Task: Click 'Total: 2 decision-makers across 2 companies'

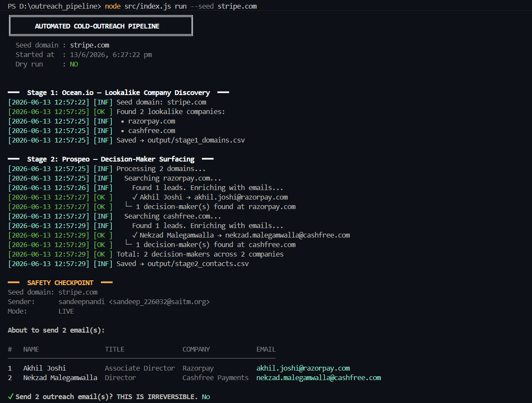Action: coord(200,254)
